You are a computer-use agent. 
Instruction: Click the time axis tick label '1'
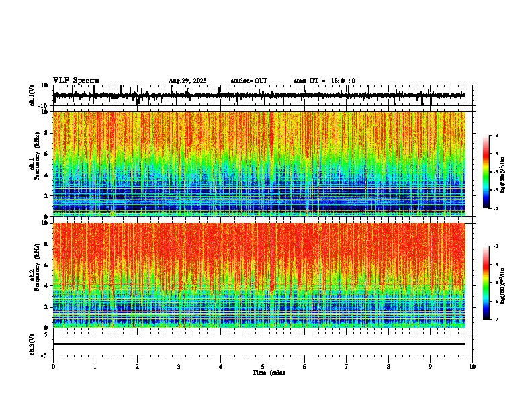point(95,367)
